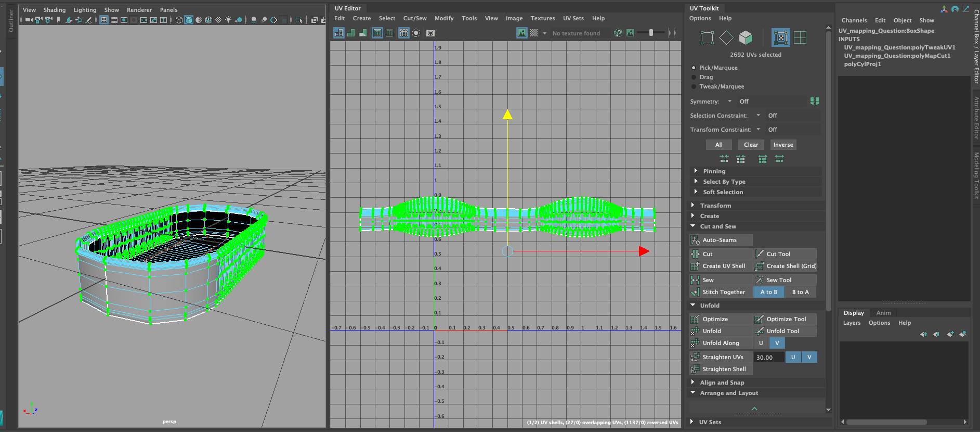The width and height of the screenshot is (980, 432).
Task: Click the Clear selection button
Action: tap(751, 145)
